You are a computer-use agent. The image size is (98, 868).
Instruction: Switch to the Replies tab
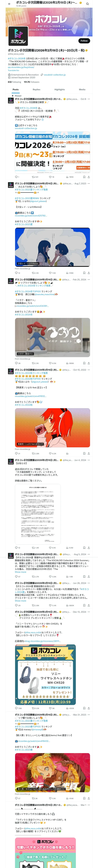(x=36, y=90)
